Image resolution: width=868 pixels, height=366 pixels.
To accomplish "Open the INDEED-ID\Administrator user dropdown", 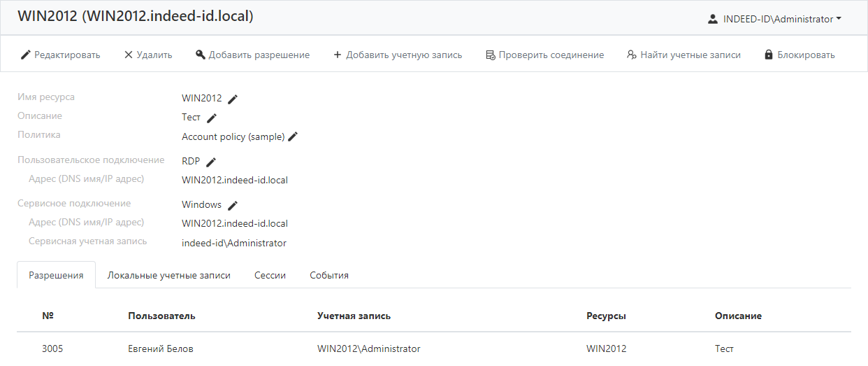I will 774,20.
